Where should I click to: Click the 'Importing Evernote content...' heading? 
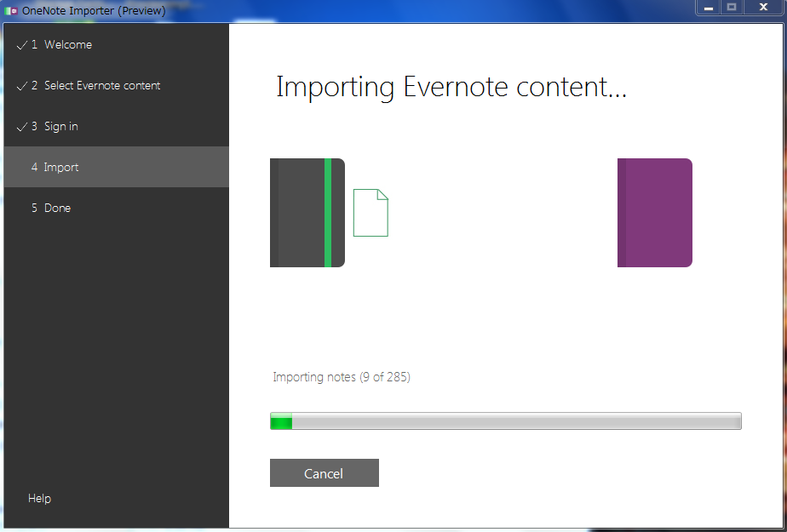pos(451,87)
